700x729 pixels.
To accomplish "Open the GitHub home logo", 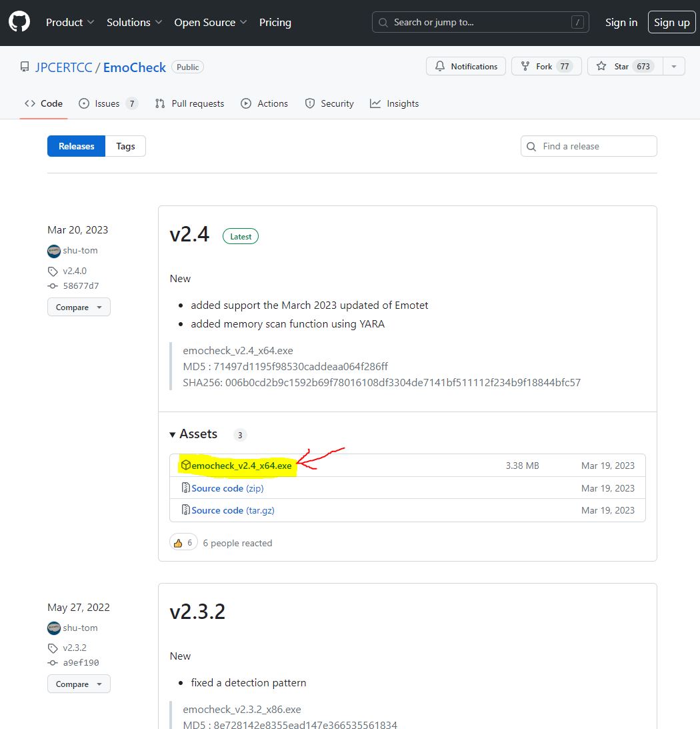I will pos(19,22).
